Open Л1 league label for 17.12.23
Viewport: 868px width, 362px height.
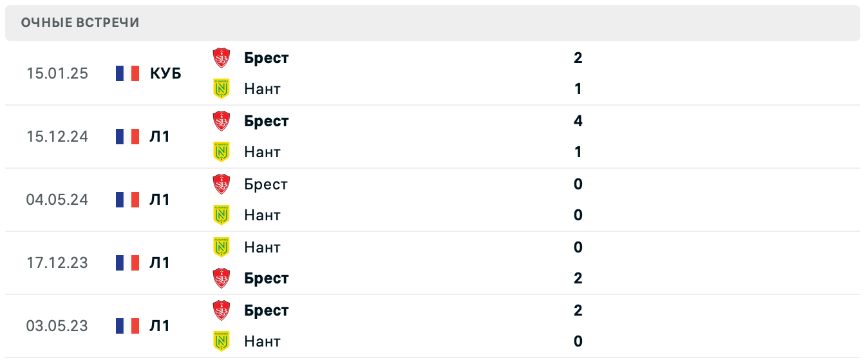click(x=160, y=263)
